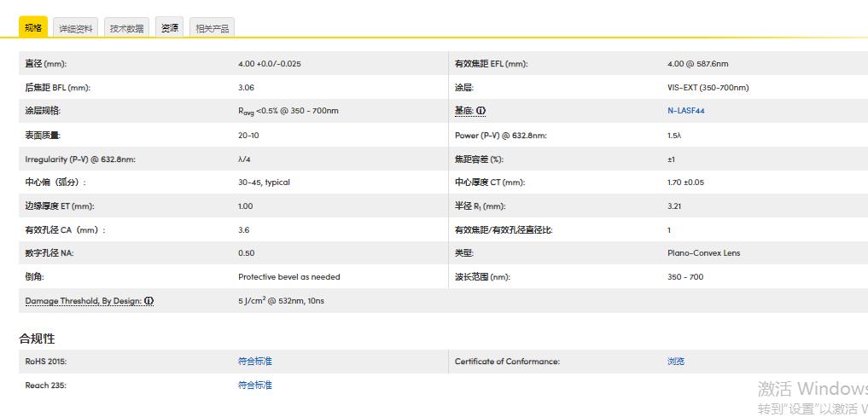Click 符合标准 link for RoHS 2015

click(x=254, y=362)
